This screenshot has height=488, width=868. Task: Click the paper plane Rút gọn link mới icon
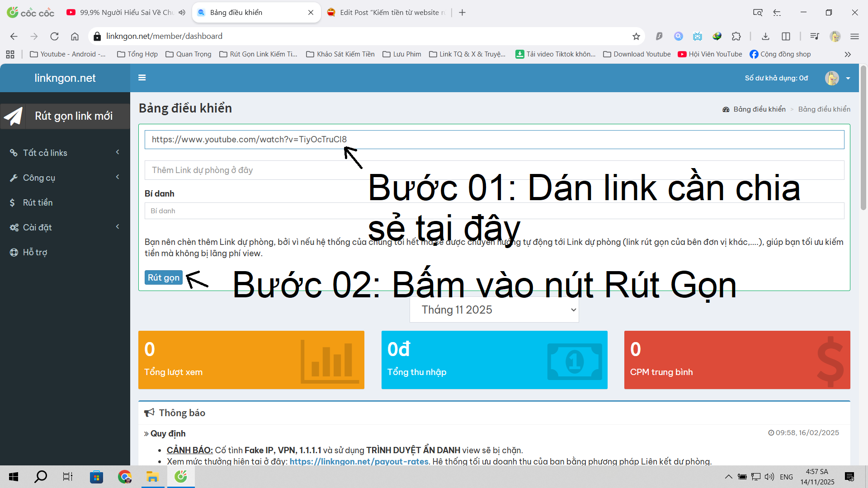click(x=13, y=116)
